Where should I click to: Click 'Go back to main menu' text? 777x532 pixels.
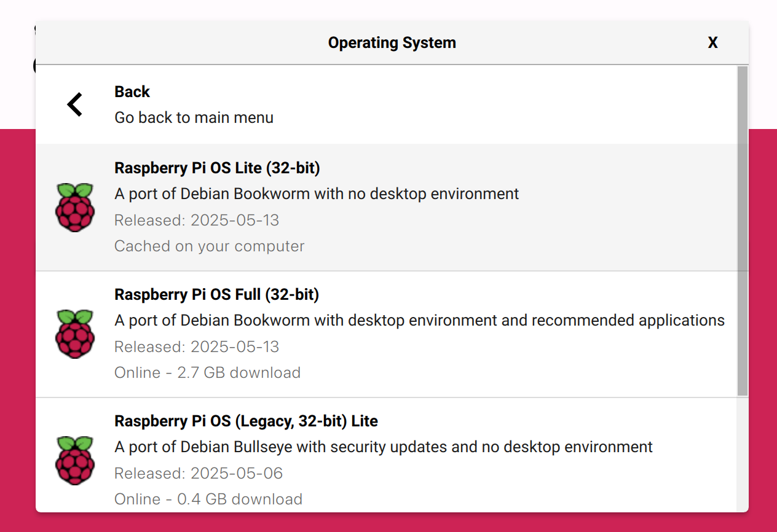coord(194,117)
